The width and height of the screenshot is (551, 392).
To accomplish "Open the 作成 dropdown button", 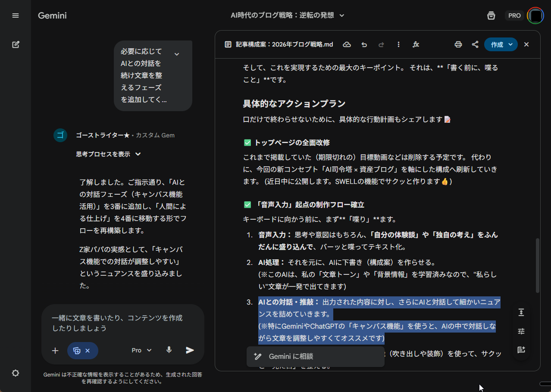I will (501, 44).
